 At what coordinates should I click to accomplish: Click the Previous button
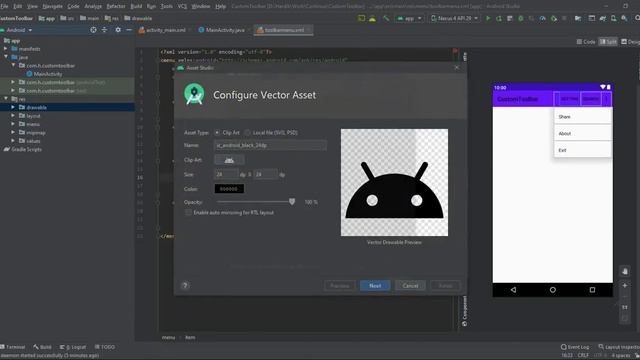tap(340, 286)
